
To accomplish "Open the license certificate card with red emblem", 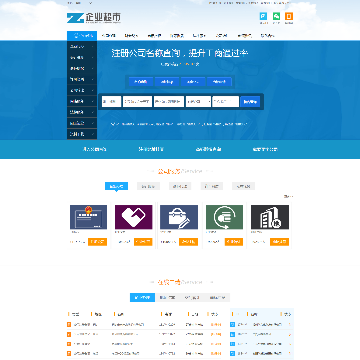I will click(x=88, y=217).
